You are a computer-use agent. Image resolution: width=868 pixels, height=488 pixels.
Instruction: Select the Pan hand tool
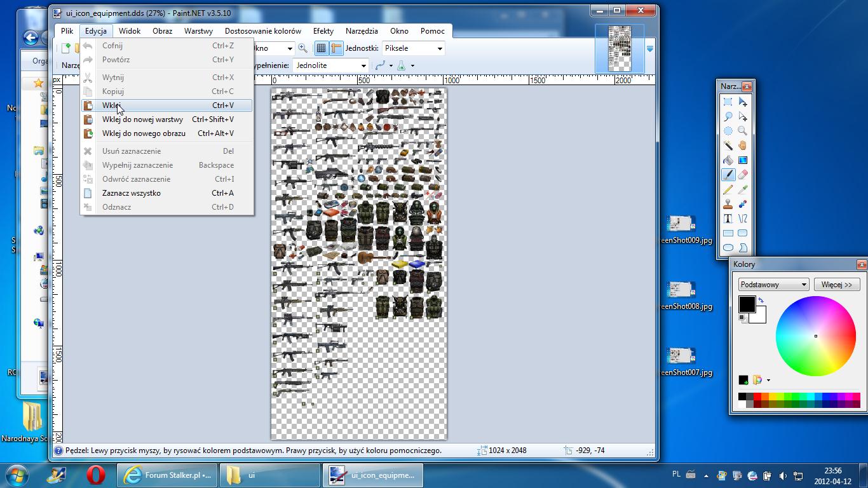(742, 146)
